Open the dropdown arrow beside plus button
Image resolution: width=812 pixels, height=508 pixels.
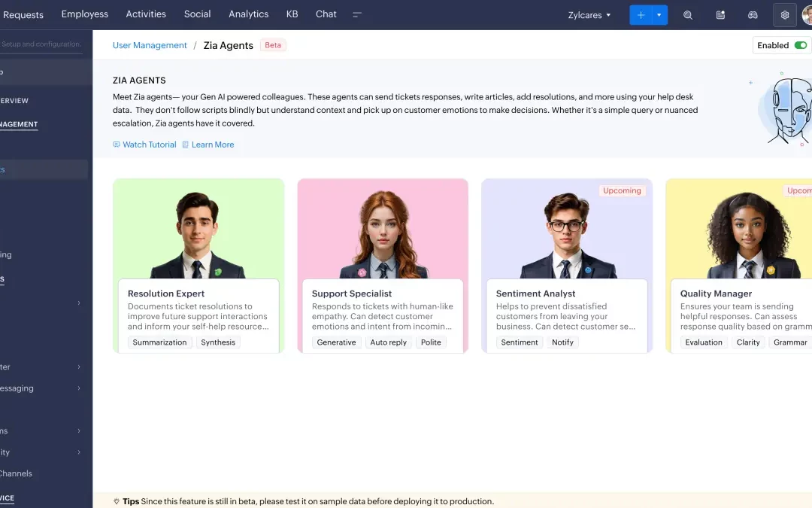coord(659,15)
